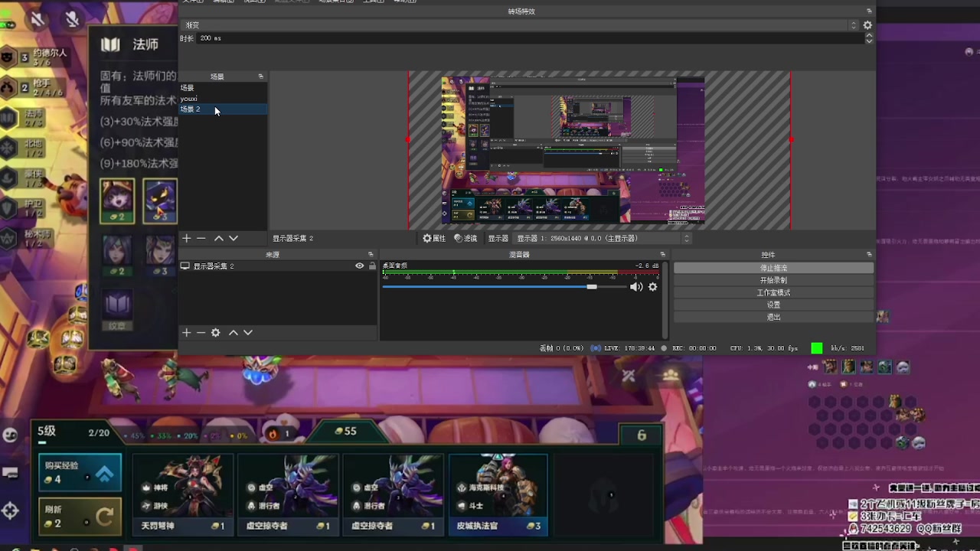Select the 场景 scene in the list
This screenshot has height=551, width=980.
[223, 88]
